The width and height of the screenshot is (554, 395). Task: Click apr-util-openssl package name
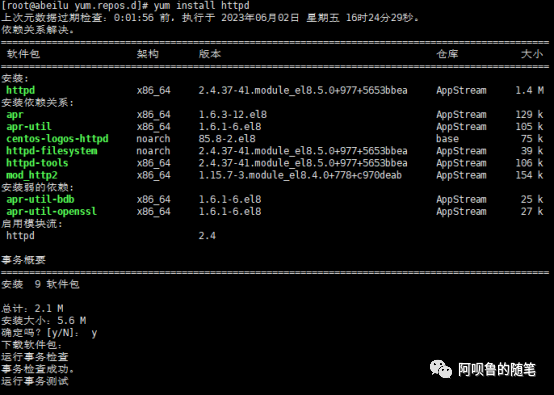tap(52, 211)
